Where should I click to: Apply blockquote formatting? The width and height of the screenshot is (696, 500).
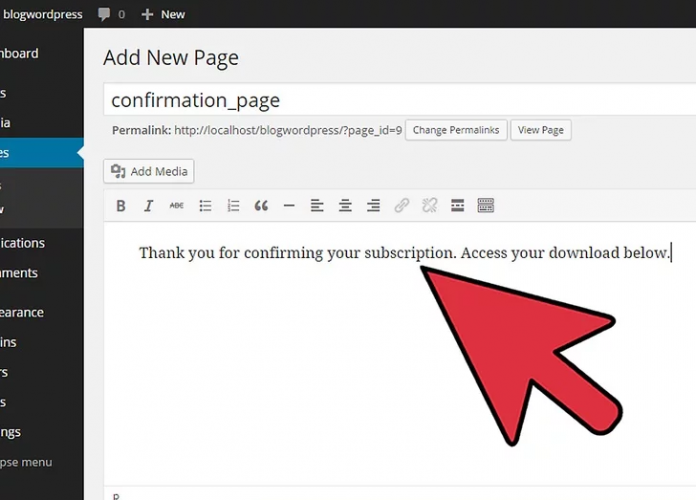point(261,206)
